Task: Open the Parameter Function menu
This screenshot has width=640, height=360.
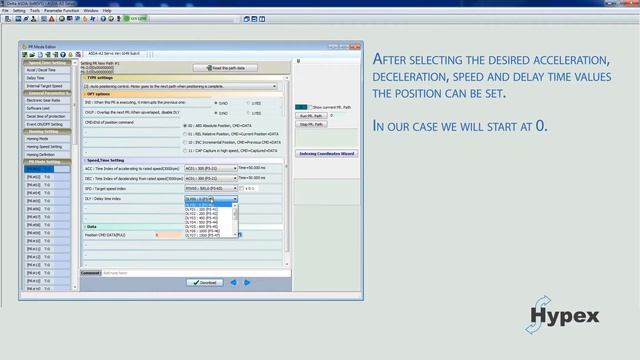Action: click(x=62, y=11)
